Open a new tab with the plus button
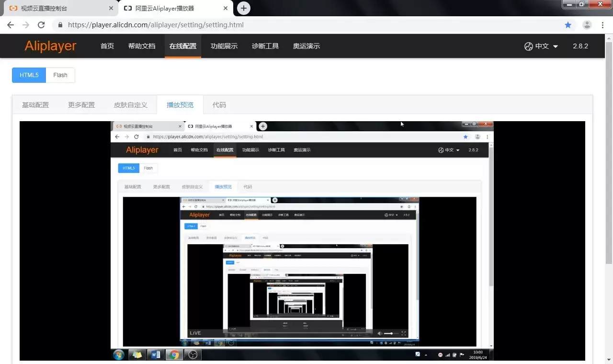Screen dimensions: 613x364 244,8
